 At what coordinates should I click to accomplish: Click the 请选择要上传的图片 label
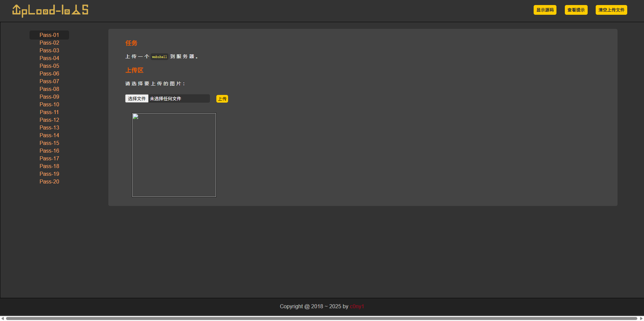click(x=155, y=84)
